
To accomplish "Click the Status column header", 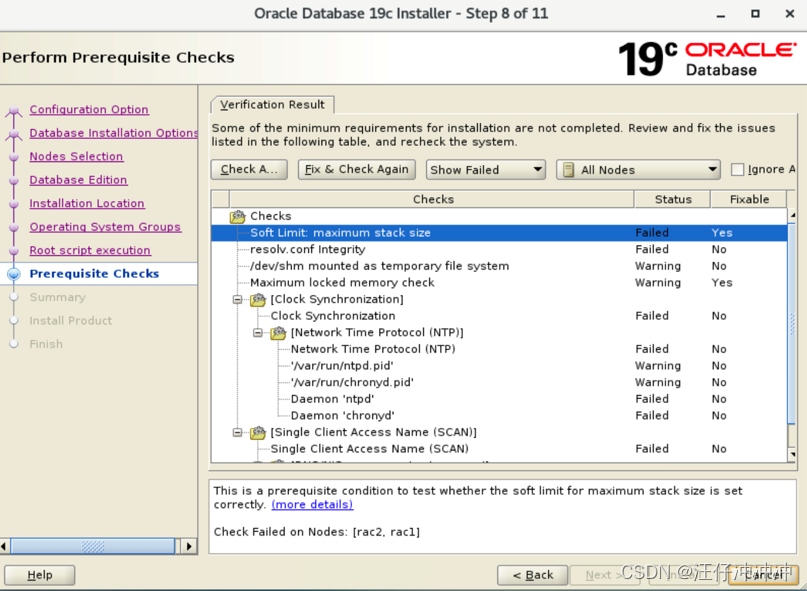I will [673, 199].
